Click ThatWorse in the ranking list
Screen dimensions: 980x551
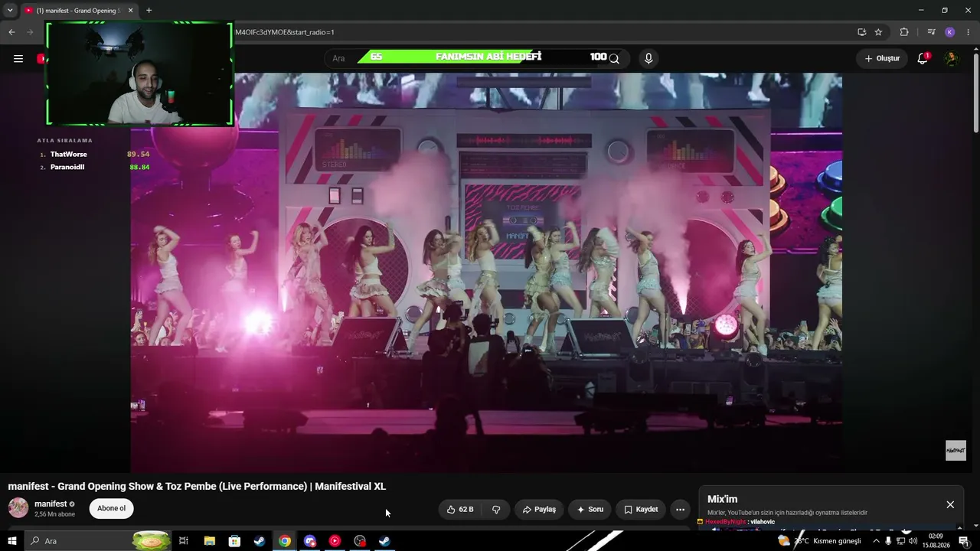[x=69, y=155]
